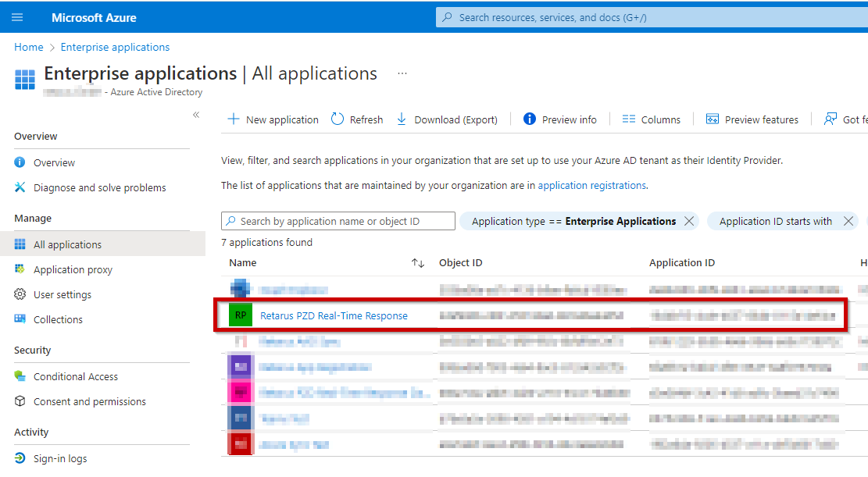Open Preview info from the toolbar
Screen dimensions: 868x477
coord(560,119)
